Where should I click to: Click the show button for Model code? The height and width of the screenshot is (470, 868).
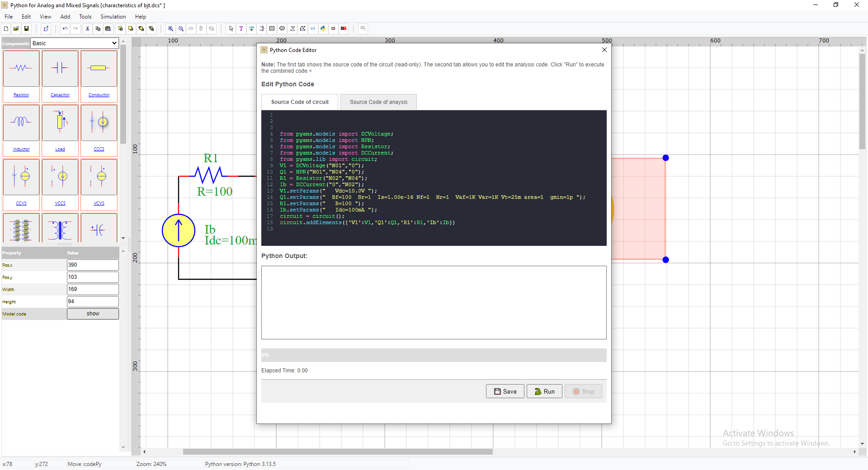click(x=93, y=314)
